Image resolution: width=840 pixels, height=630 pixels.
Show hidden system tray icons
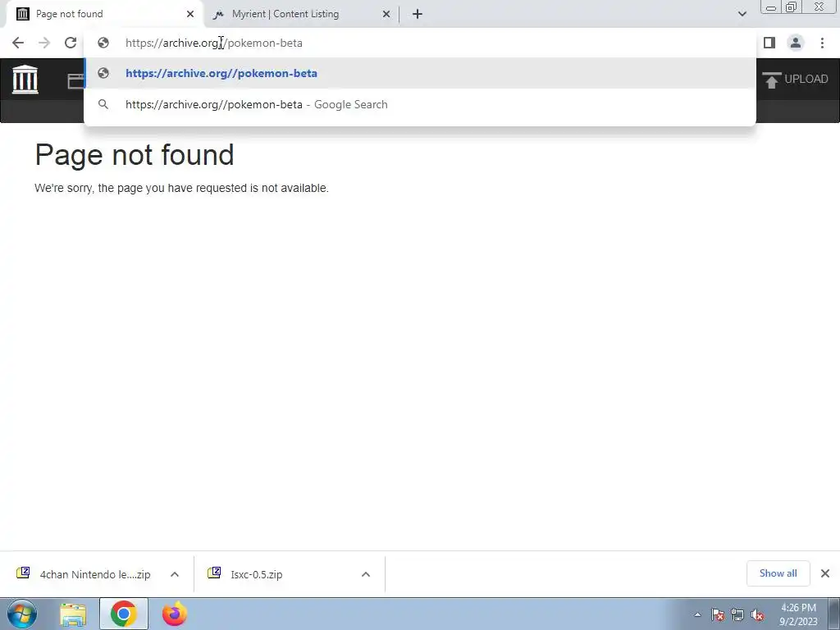pos(697,614)
